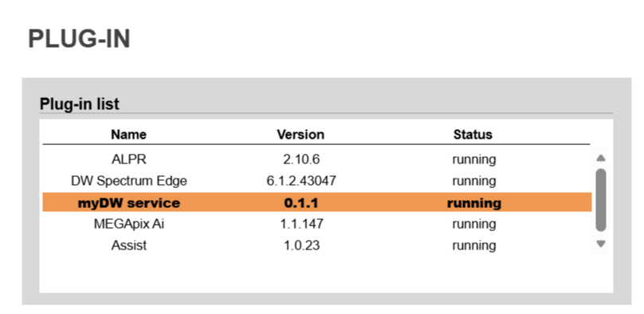Click the Plug-in list section title
Viewport: 644px width, 314px height.
(x=79, y=104)
